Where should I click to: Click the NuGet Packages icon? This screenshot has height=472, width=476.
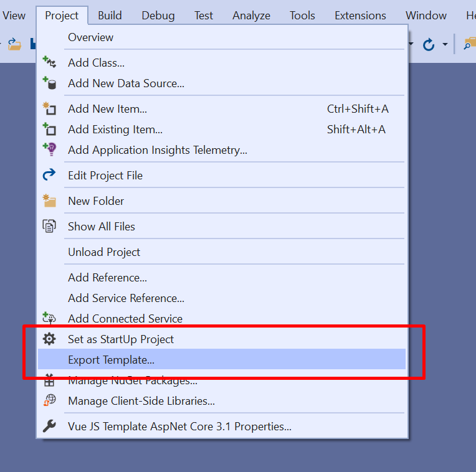[x=49, y=380]
